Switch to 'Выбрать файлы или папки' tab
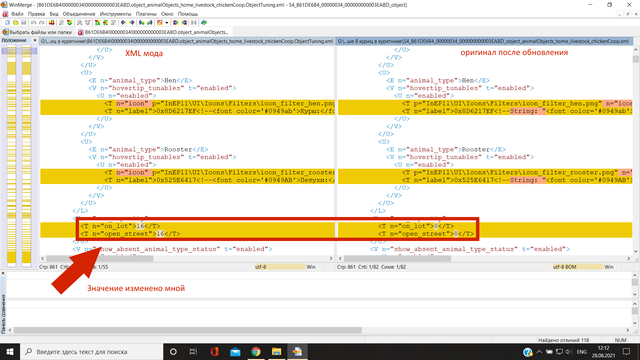This screenshot has height=360, width=640. tap(37, 32)
